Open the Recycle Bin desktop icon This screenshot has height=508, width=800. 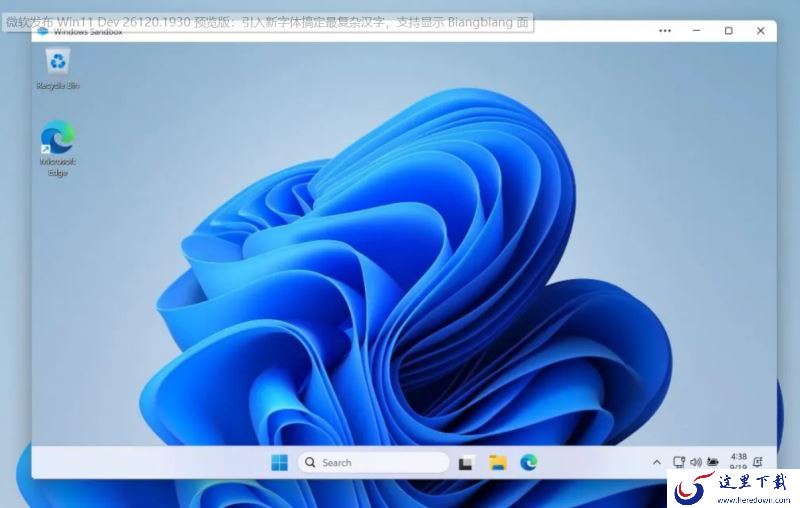58,68
